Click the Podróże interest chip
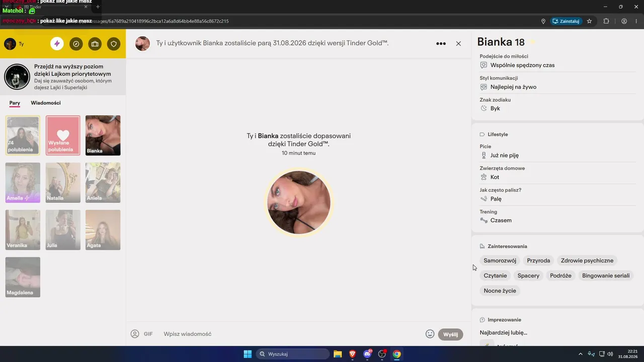 tap(561, 276)
